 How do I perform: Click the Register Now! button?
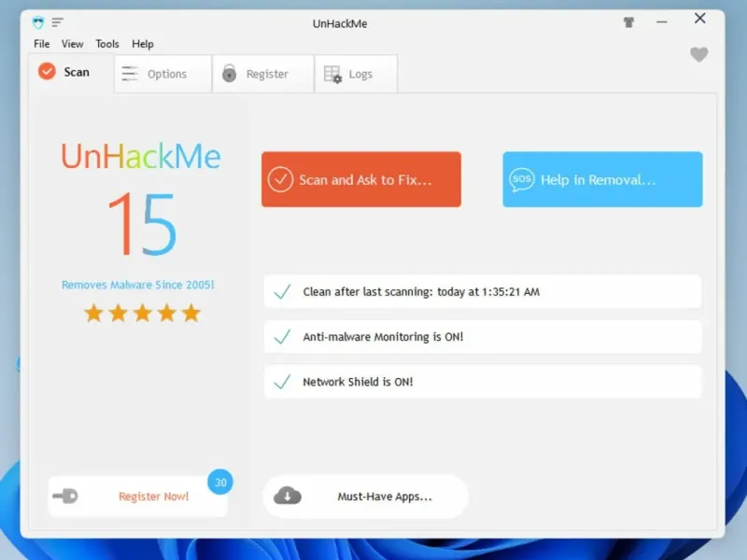[x=137, y=497]
